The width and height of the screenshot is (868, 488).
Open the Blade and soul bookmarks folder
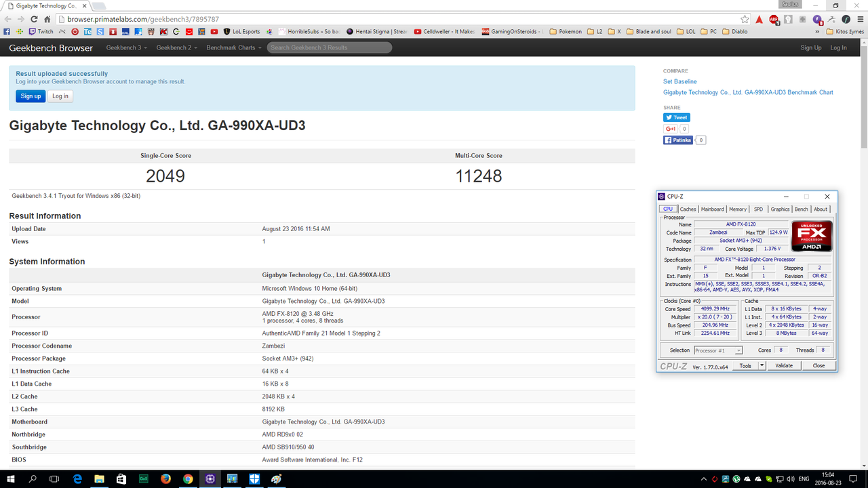(x=649, y=31)
